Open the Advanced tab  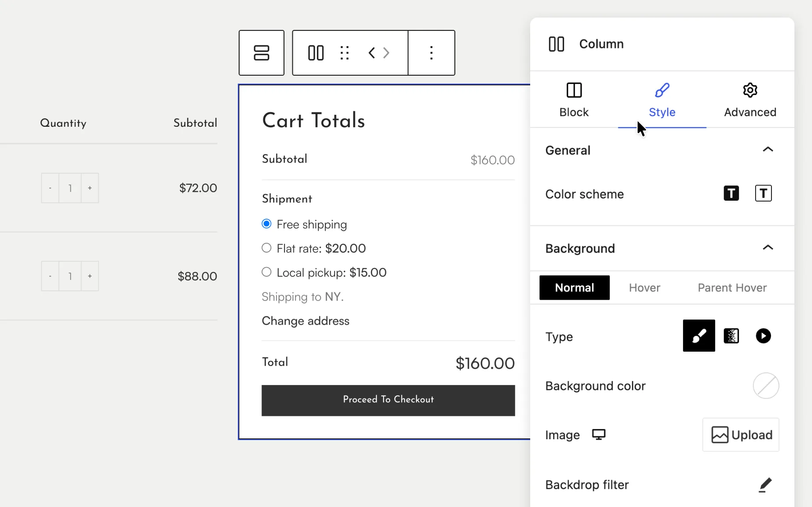pyautogui.click(x=750, y=100)
